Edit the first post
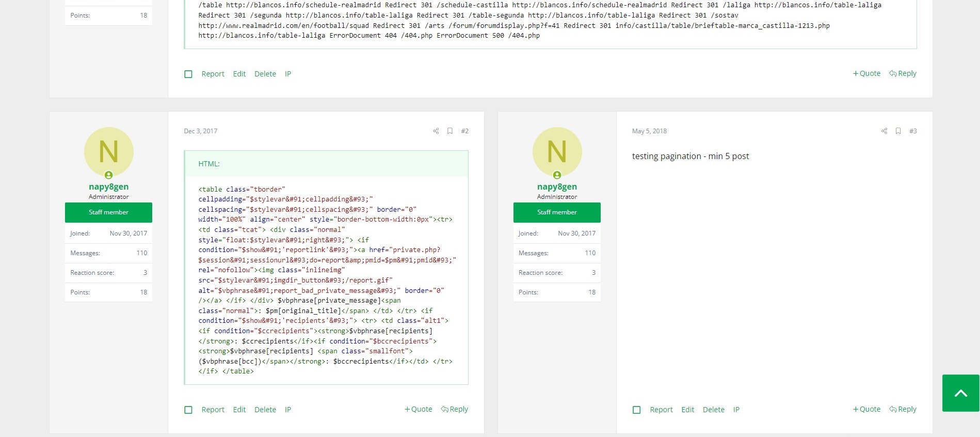Viewport: 980px width, 437px height. 239,74
